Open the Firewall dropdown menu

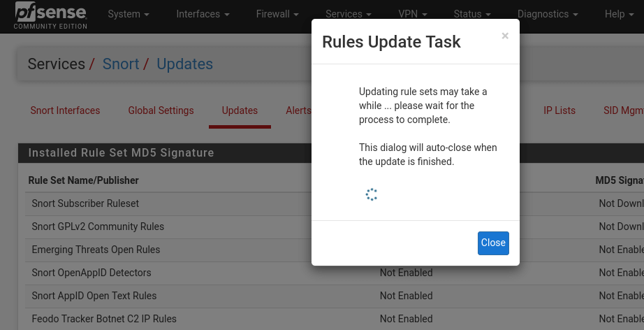pos(277,14)
